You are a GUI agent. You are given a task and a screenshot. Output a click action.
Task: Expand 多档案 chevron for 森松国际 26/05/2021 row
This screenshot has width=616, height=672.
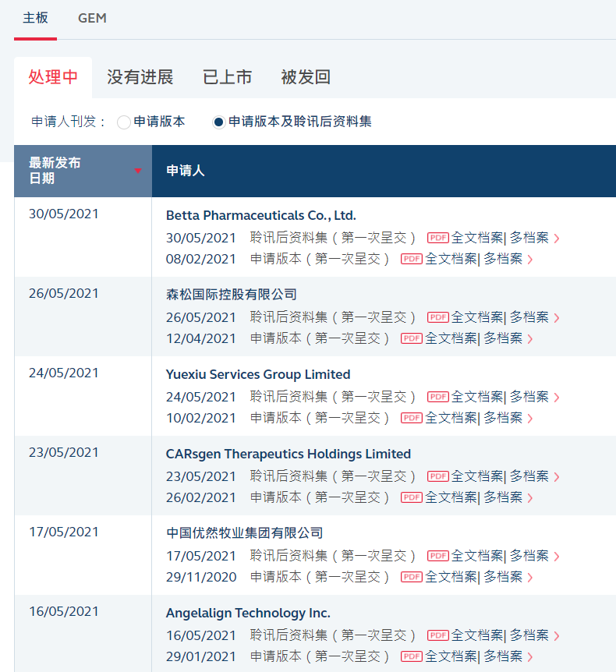(x=557, y=317)
